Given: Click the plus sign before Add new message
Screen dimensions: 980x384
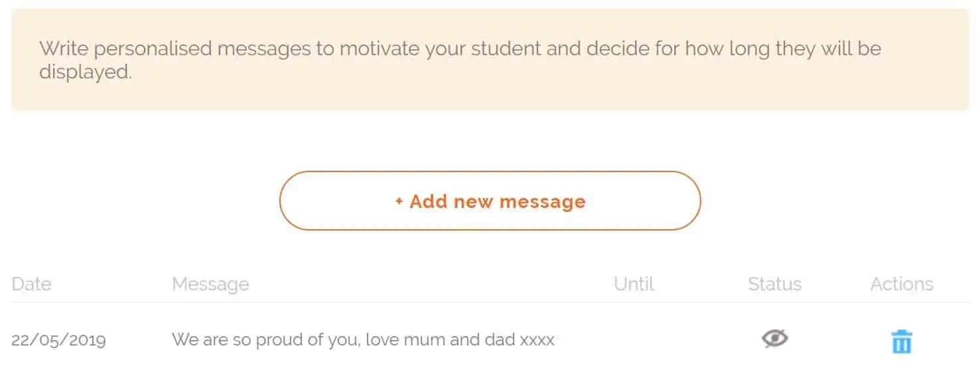Looking at the screenshot, I should (399, 201).
